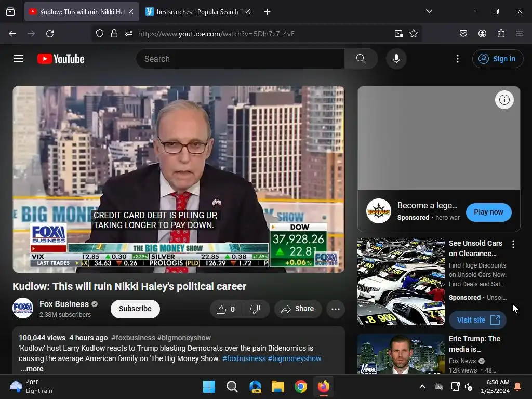Image resolution: width=532 pixels, height=399 pixels.
Task: Open See Unsold Cars on Clearance title
Action: 475,248
